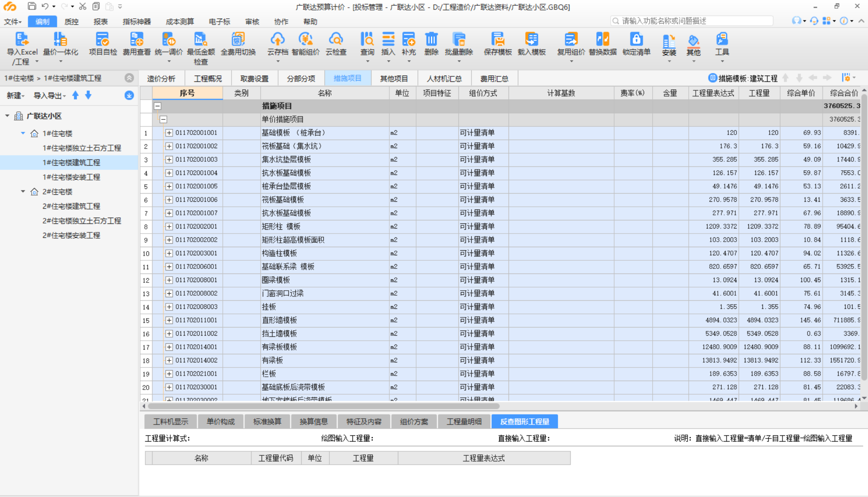Switch to 人材机汇总 tab
This screenshot has width=868, height=497.
444,78
